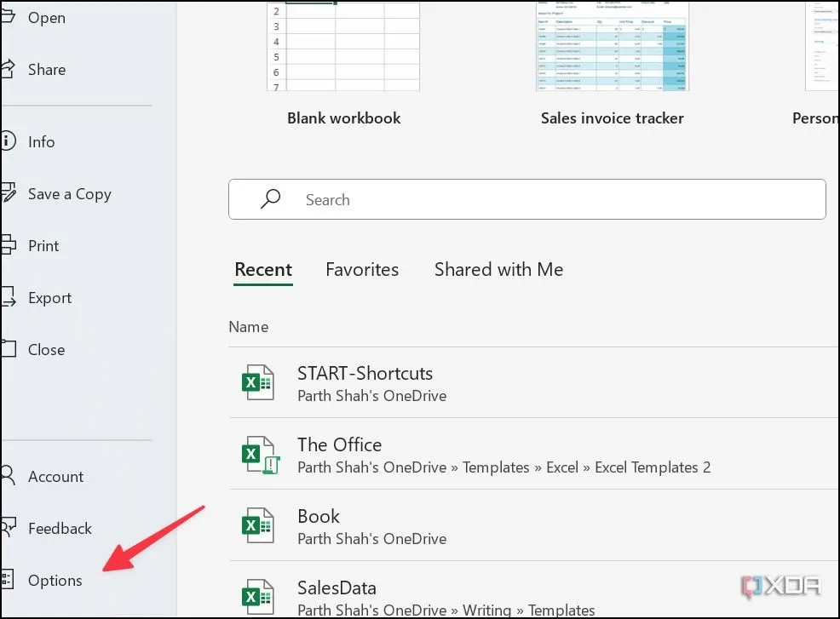Click the Print icon in sidebar
840x619 pixels.
coord(8,246)
